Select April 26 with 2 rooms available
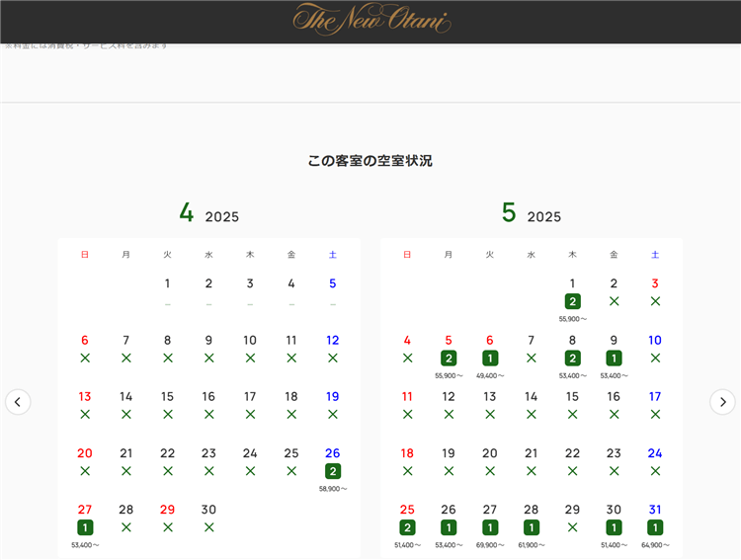This screenshot has width=741, height=560. [x=333, y=471]
